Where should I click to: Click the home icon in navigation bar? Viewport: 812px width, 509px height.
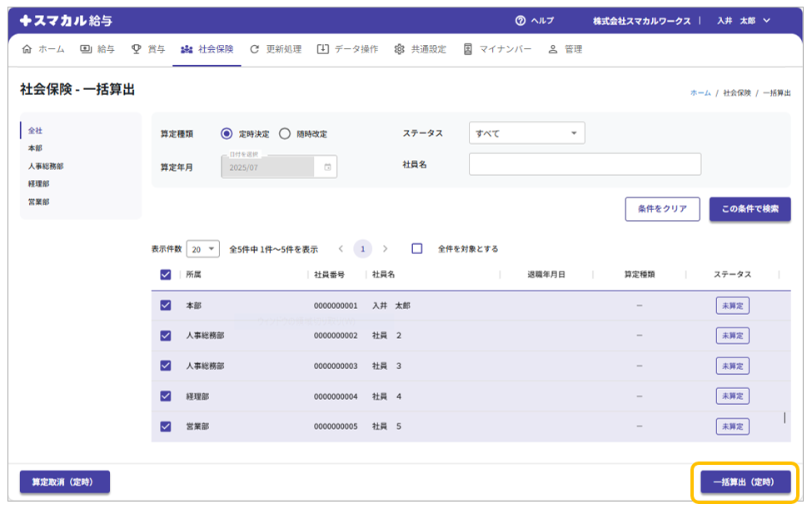(27, 49)
